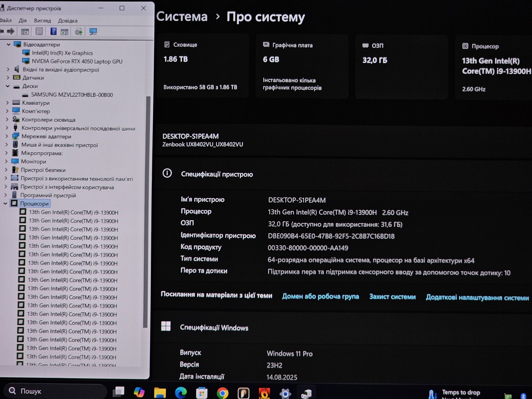Open Домен або робоча група link
This screenshot has width=532, height=399.
click(320, 296)
